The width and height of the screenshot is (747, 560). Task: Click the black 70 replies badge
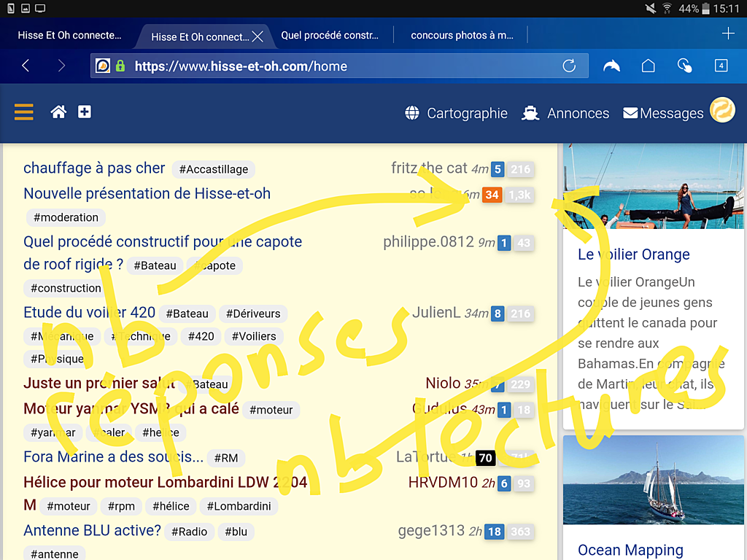[485, 458]
